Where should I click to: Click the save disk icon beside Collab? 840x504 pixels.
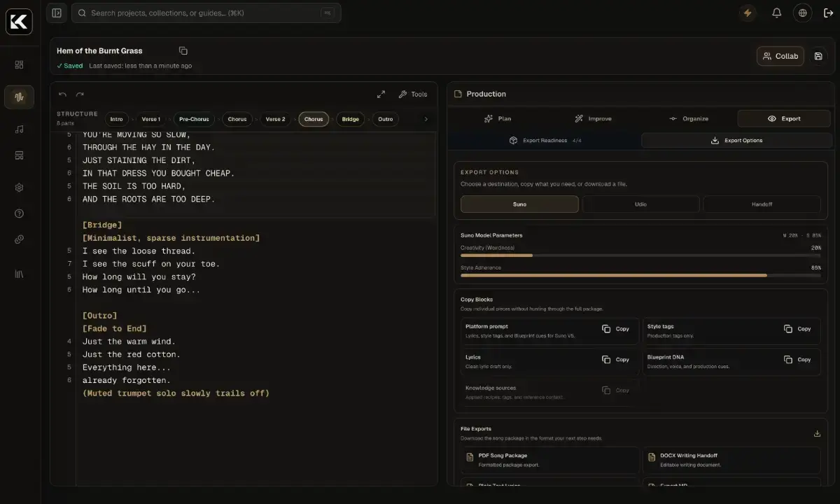pos(818,56)
